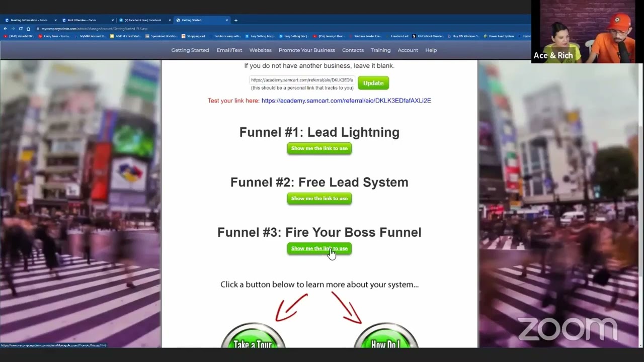This screenshot has height=362, width=644.
Task: Show the link for Funnel #2 Free Lead System
Action: (x=319, y=198)
